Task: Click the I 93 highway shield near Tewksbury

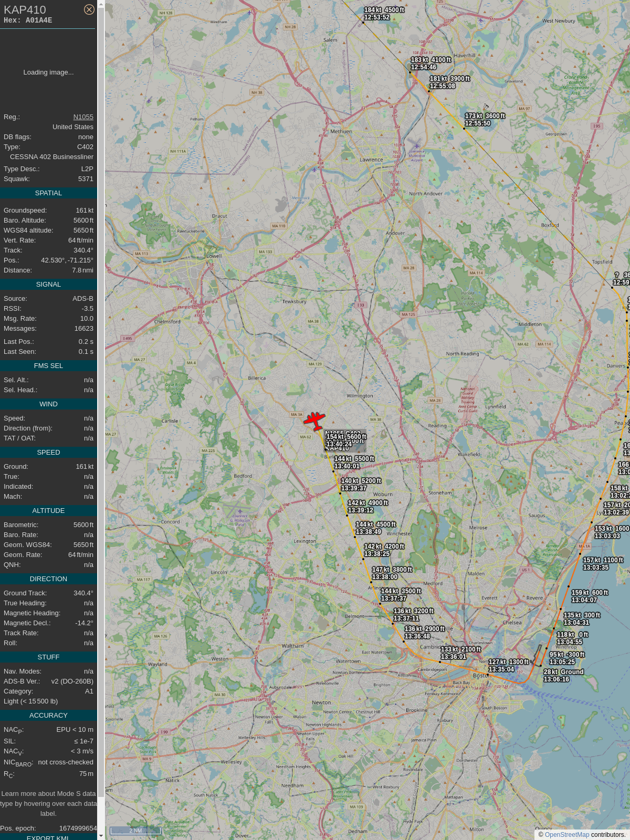Action: [x=361, y=305]
